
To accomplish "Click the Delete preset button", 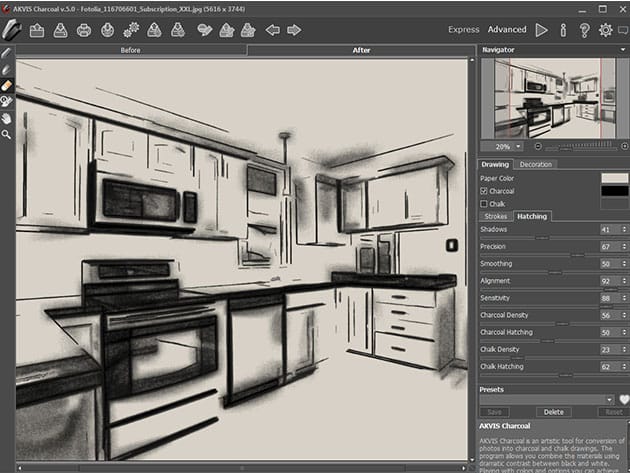I will [x=551, y=412].
